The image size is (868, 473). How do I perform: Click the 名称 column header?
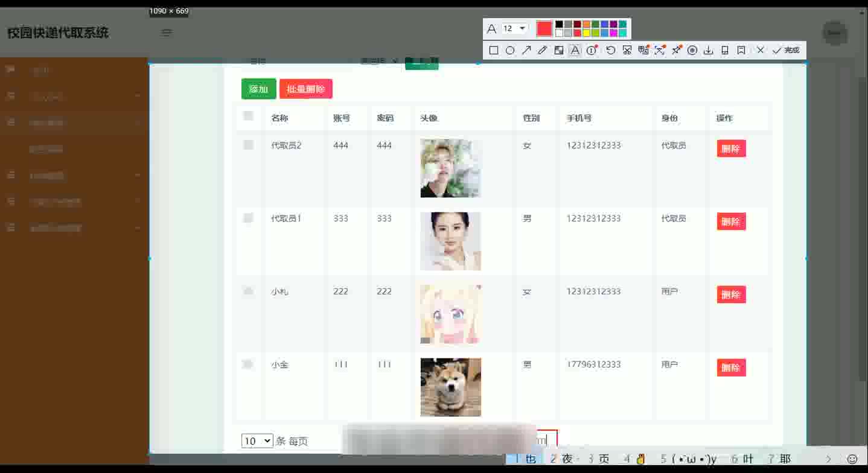coord(279,118)
